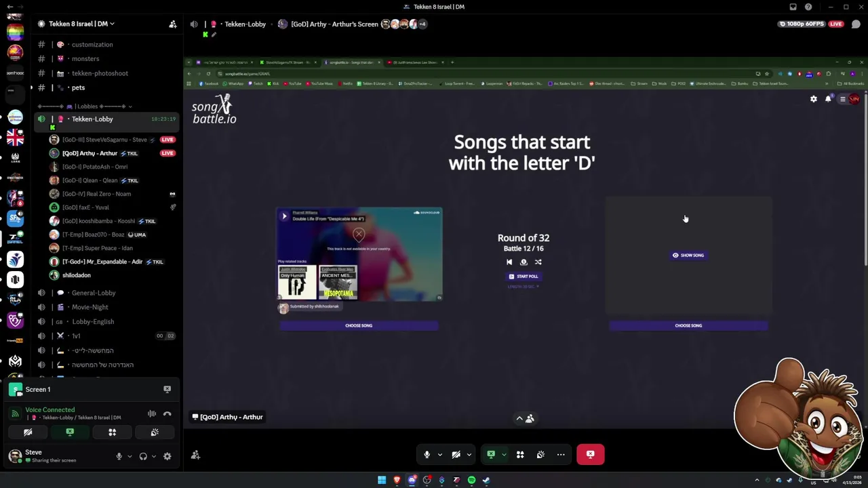Viewport: 868px width, 488px height.
Task: Open Discord user settings gear
Action: [x=167, y=456]
